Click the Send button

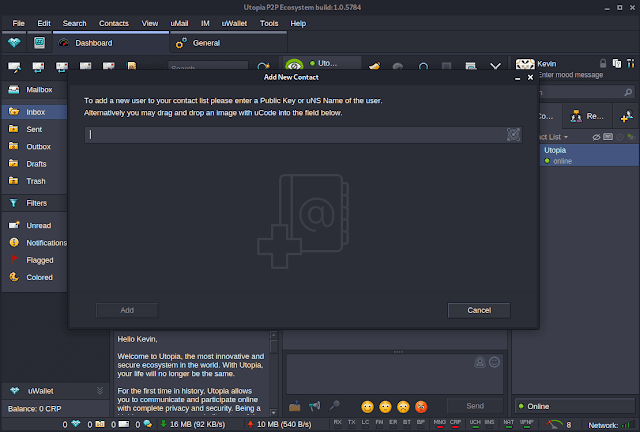click(474, 406)
